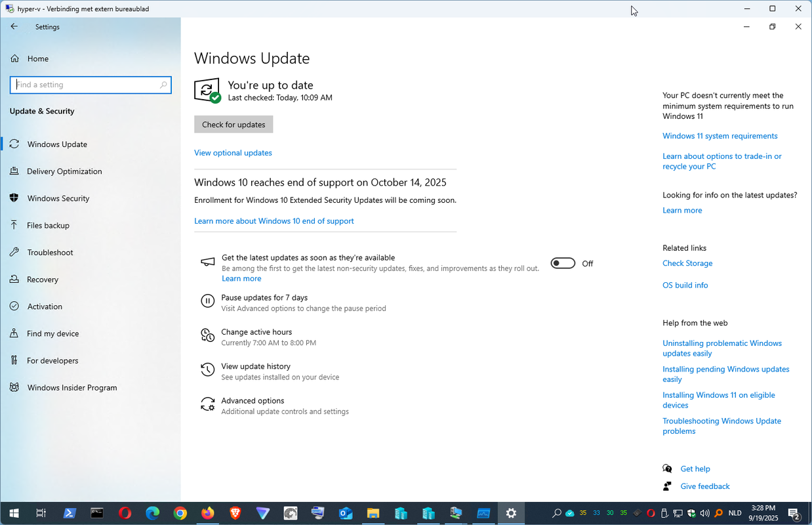The width and height of the screenshot is (812, 525).
Task: Click the Give feedback link
Action: pyautogui.click(x=705, y=486)
